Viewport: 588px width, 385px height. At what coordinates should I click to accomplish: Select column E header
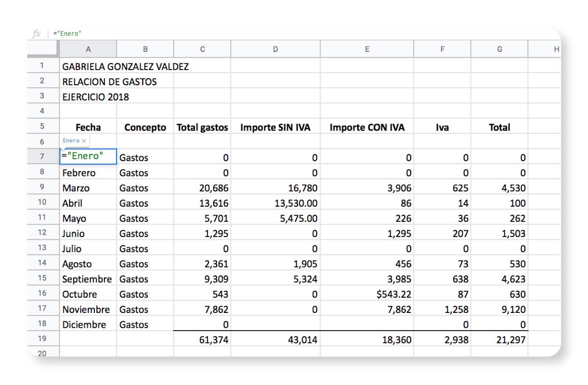(x=367, y=49)
